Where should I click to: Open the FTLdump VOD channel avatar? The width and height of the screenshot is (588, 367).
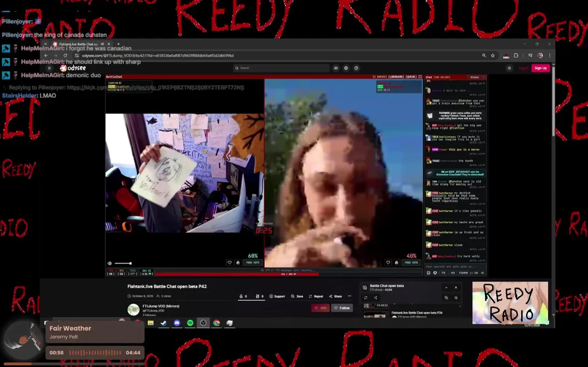pos(133,309)
